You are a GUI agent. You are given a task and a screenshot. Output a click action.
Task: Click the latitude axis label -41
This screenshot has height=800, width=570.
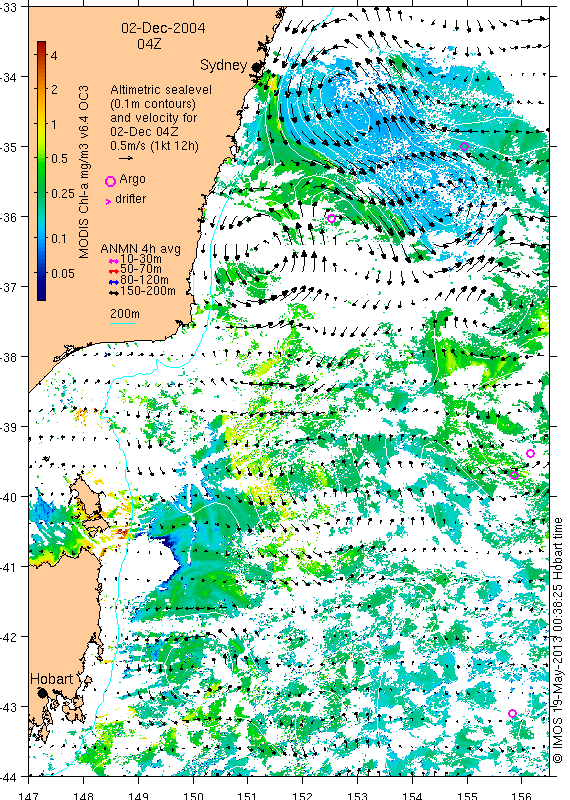[9, 567]
